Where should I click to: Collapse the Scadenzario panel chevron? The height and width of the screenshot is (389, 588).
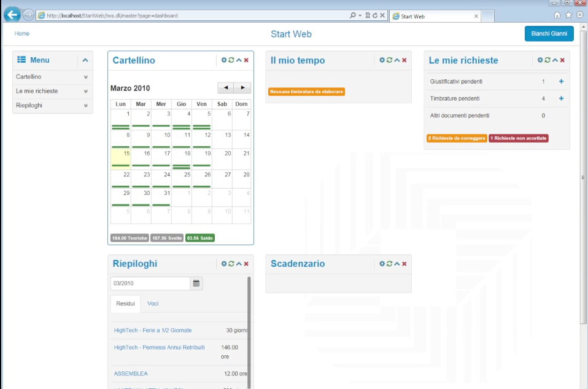(397, 264)
